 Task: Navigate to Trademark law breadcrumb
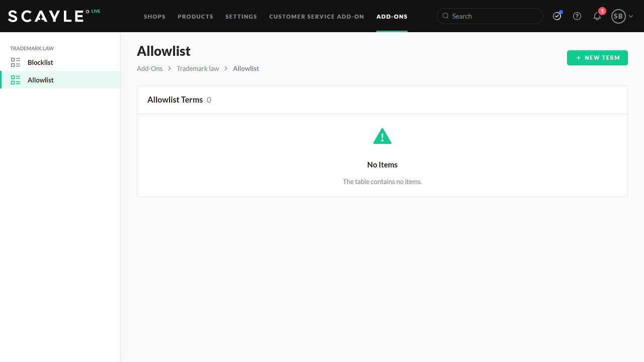[198, 68]
